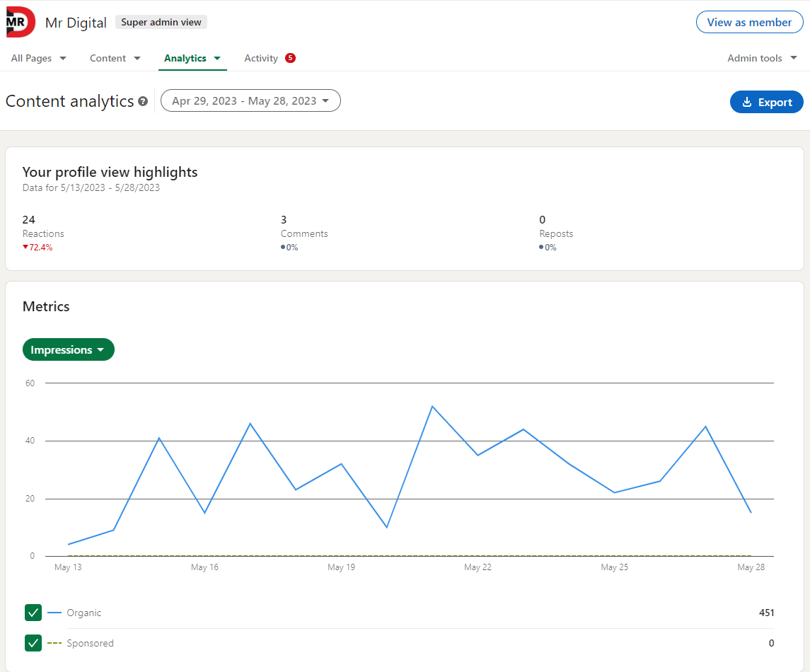Click the Mr Digital logo icon
The image size is (810, 672).
click(x=18, y=22)
